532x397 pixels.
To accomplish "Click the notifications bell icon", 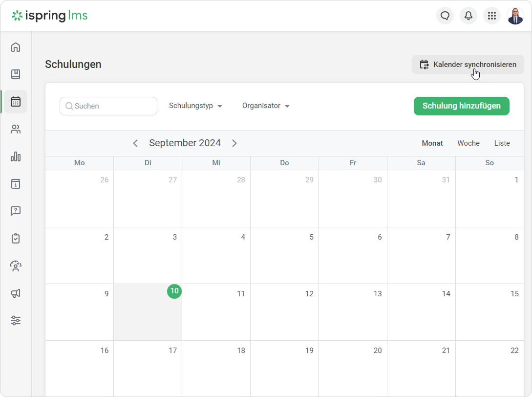I will (468, 16).
